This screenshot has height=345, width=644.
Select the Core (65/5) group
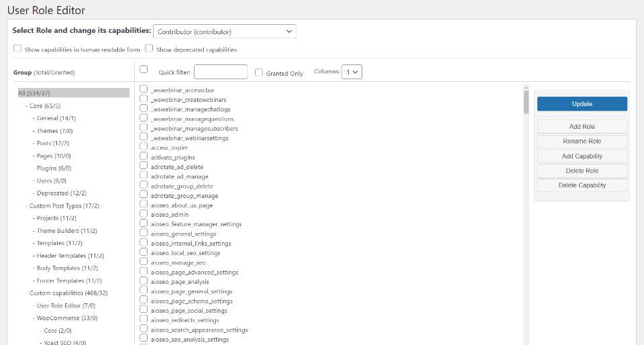pos(45,106)
